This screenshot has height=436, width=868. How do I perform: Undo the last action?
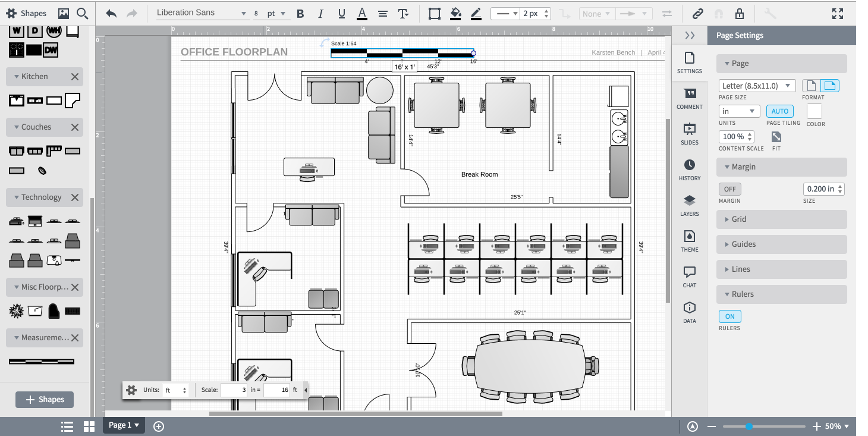(111, 13)
